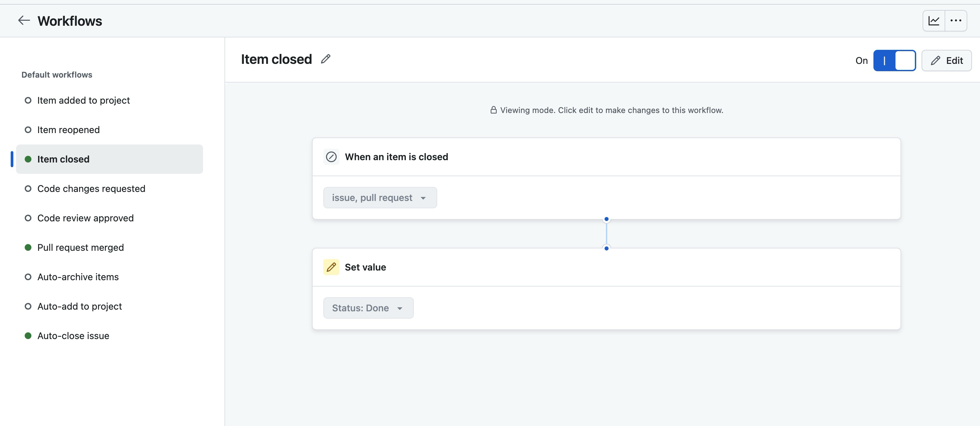Click the circle-slash trigger icon on When an item is closed
Viewport: 980px width, 426px height.
tap(331, 156)
